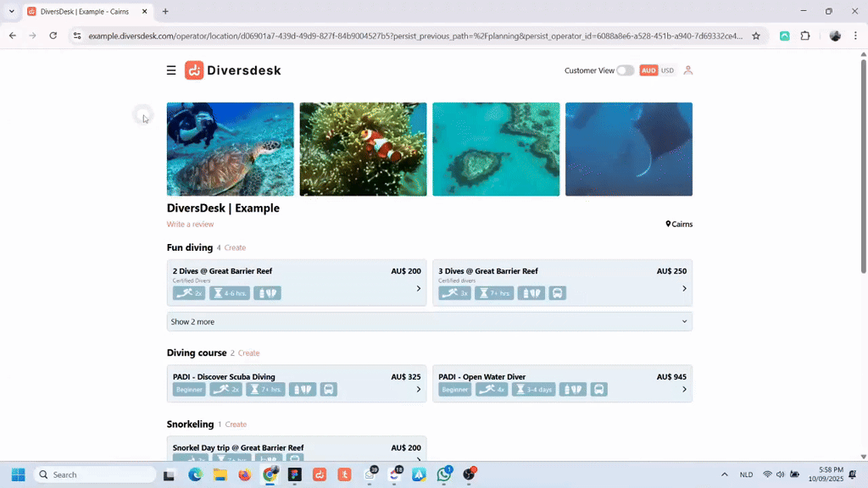Click the browser address bar URL

pyautogui.click(x=415, y=36)
